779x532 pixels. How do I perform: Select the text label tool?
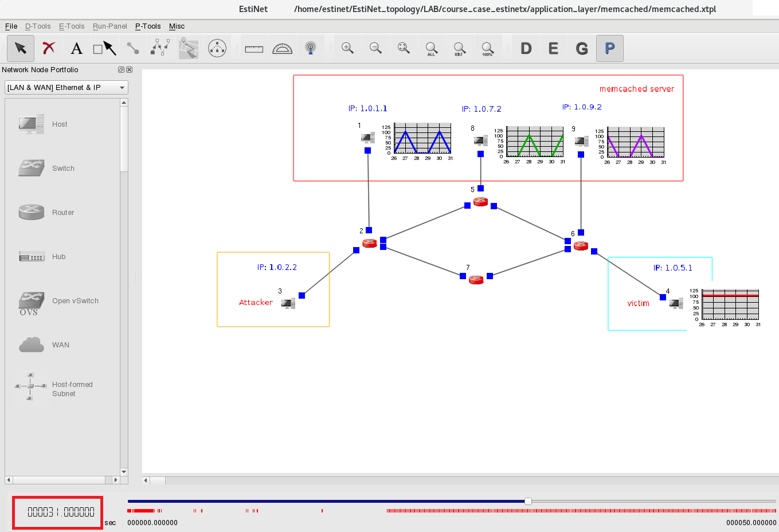click(x=76, y=48)
